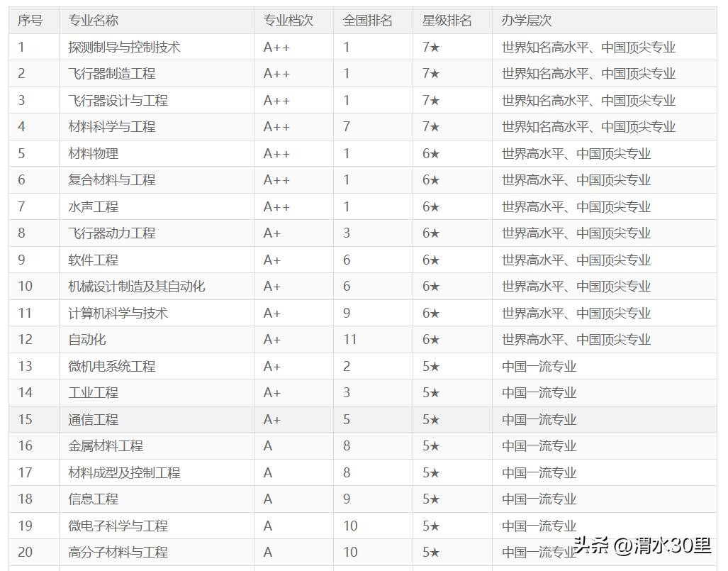Select the 软件工程 row name
Screen dimensions: 728x571
[x=93, y=260]
